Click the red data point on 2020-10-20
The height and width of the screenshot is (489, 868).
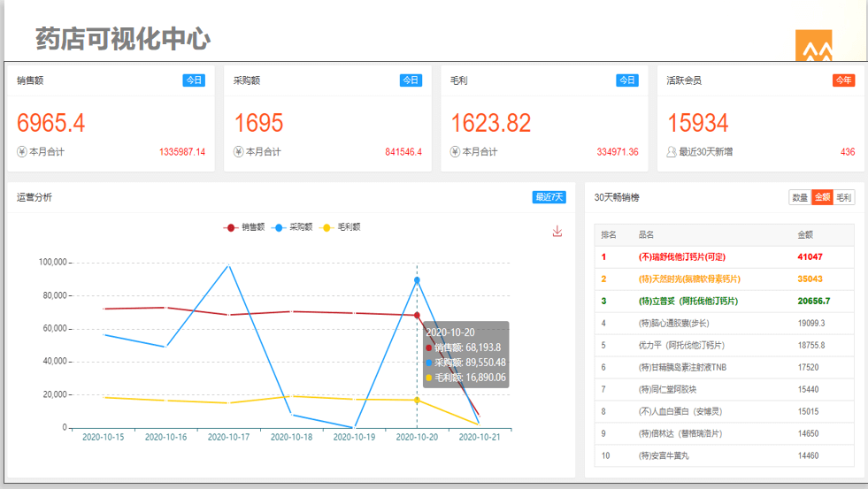coord(417,315)
